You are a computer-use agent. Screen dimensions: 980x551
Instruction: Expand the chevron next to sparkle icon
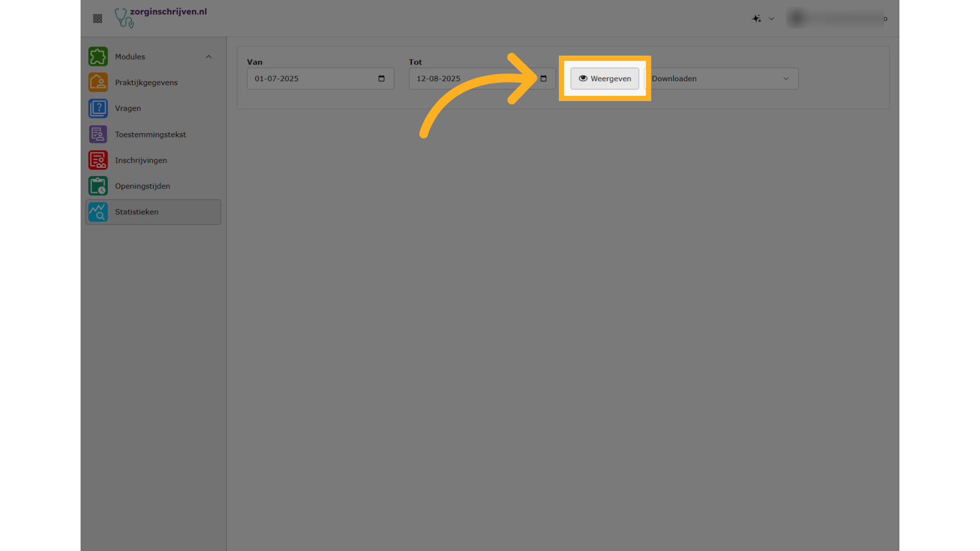772,19
